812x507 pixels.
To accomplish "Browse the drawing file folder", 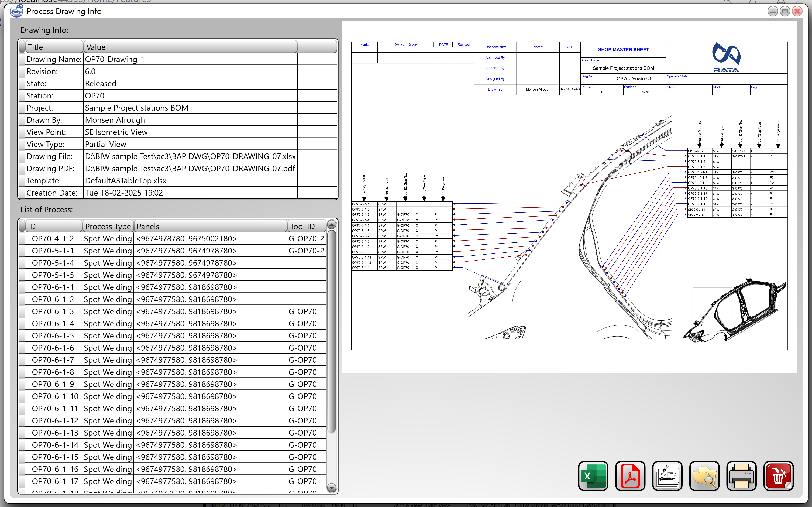I will tap(704, 476).
